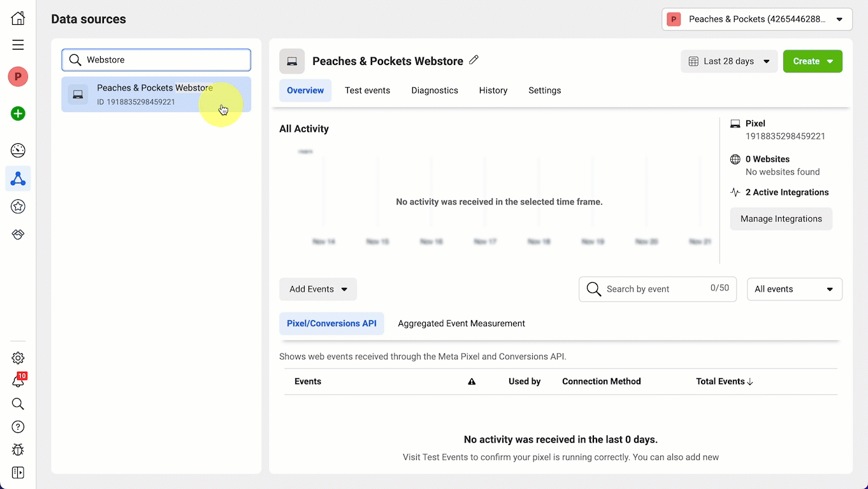Screen dimensions: 868x489
Task: Click the bug report icon
Action: tap(18, 450)
